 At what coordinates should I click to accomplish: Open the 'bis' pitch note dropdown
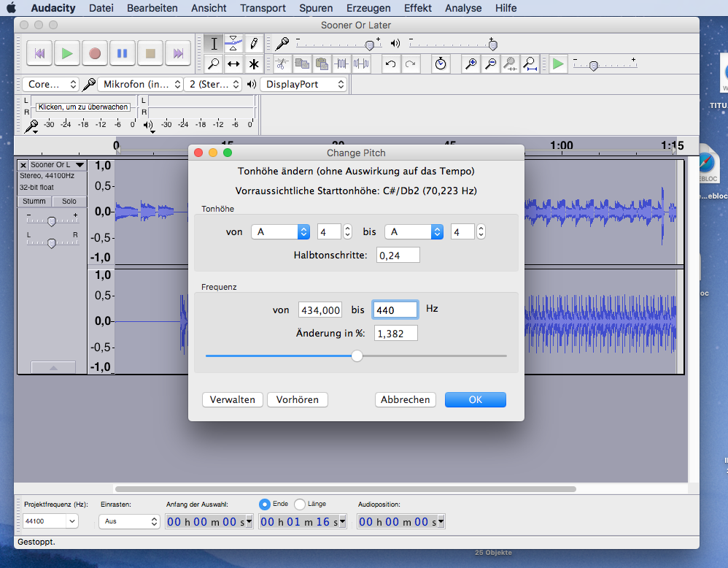pyautogui.click(x=414, y=231)
